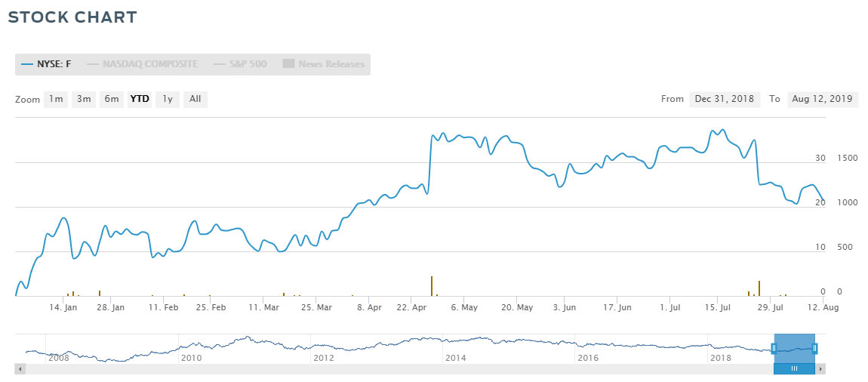Grab the left navigator range handle

[774, 348]
